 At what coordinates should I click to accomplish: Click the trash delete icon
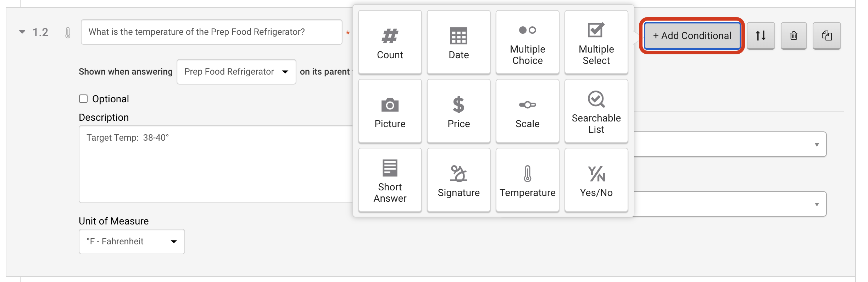794,36
